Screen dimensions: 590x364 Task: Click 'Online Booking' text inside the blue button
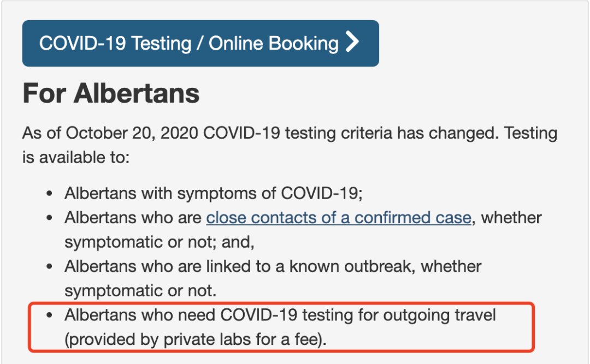274,43
